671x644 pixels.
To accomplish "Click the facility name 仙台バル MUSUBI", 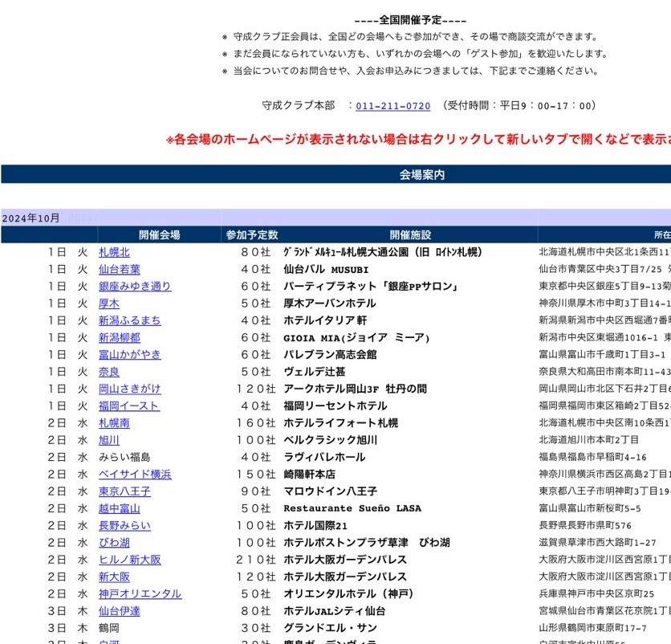I will point(326,269).
